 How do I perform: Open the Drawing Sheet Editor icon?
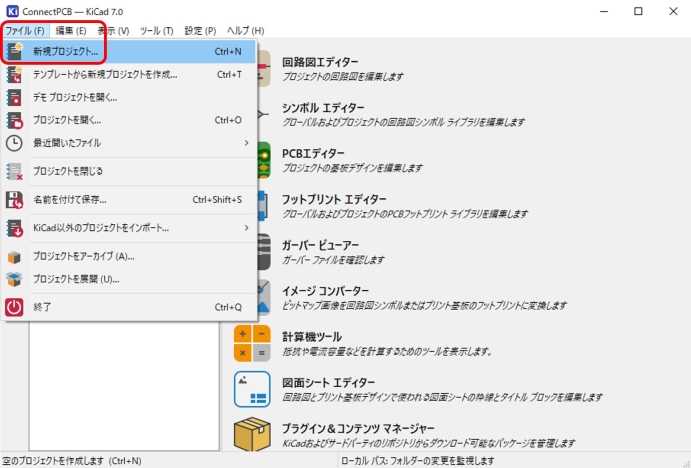(251, 389)
